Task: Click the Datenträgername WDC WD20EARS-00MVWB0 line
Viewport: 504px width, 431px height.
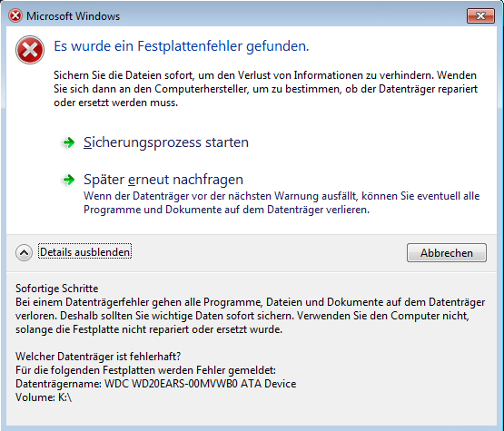Action: pyautogui.click(x=156, y=384)
